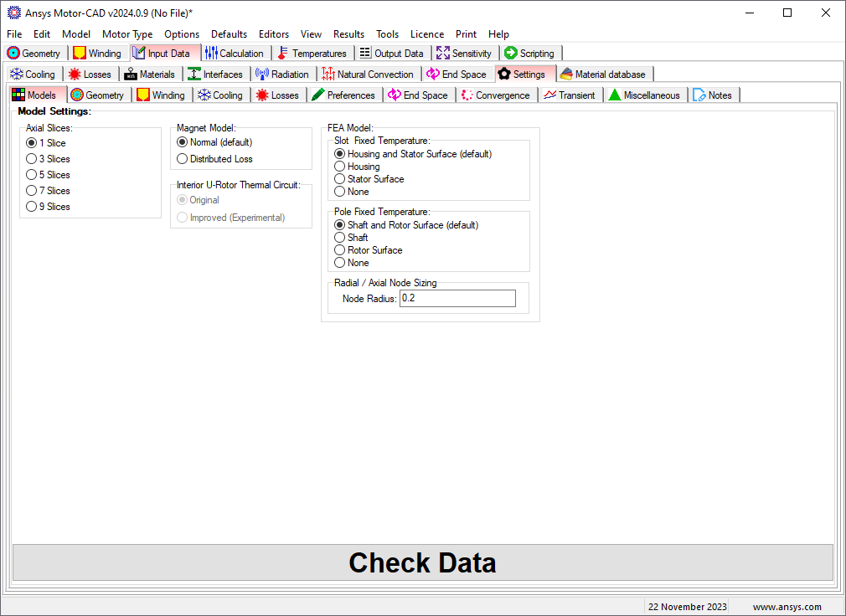The image size is (846, 616).
Task: Open the Tools menu
Action: click(x=387, y=34)
